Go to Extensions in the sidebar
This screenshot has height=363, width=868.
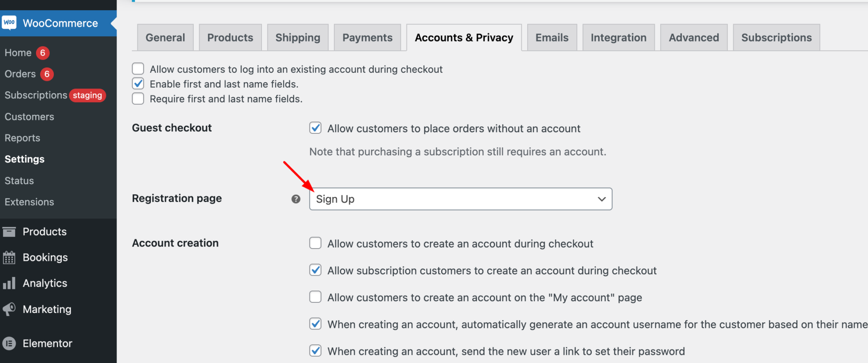tap(29, 202)
